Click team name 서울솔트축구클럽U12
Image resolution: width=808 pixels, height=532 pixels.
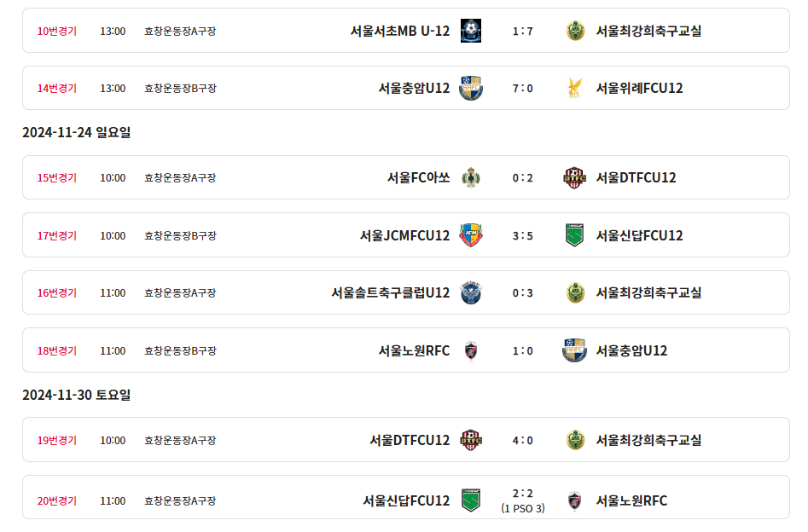pyautogui.click(x=390, y=292)
